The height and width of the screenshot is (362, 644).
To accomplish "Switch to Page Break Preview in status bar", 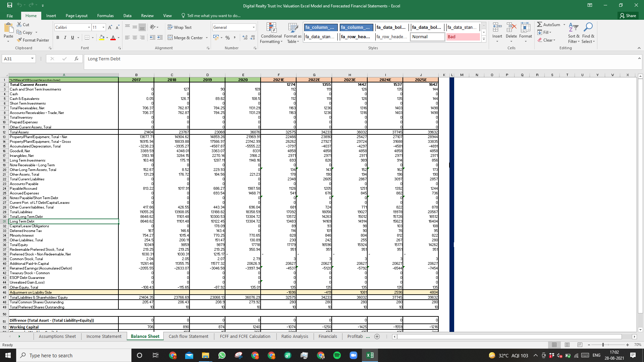I will [580, 345].
